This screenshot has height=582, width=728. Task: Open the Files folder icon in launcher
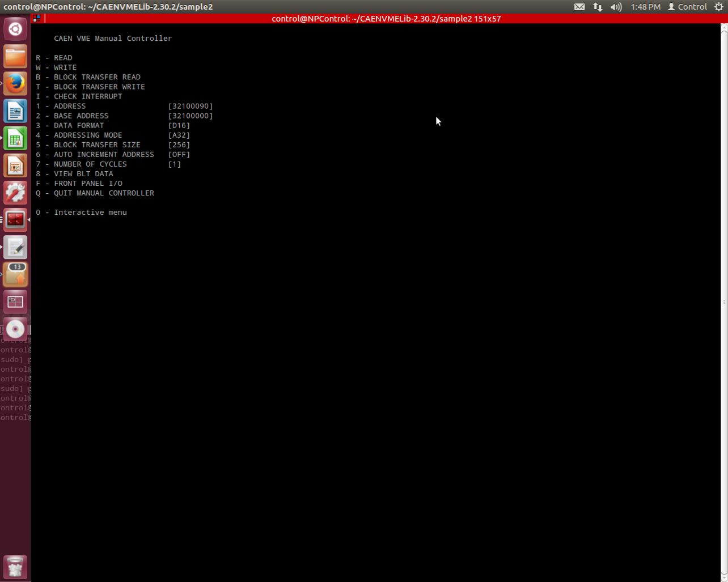pyautogui.click(x=15, y=56)
